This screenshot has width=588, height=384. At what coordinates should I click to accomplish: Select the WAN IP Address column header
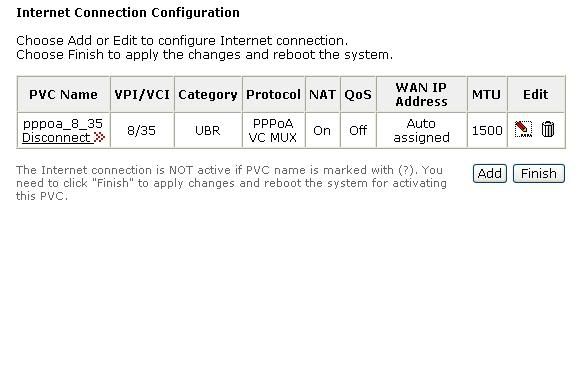[x=422, y=94]
